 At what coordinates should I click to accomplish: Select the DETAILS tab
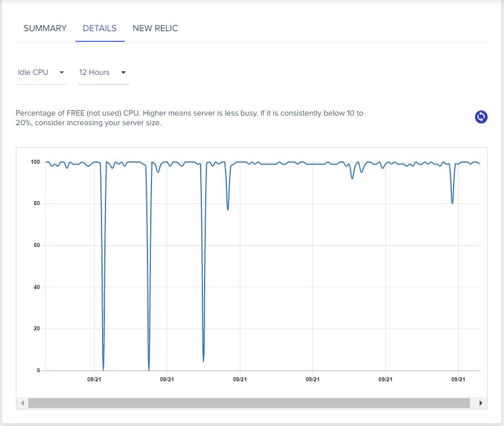tap(100, 28)
